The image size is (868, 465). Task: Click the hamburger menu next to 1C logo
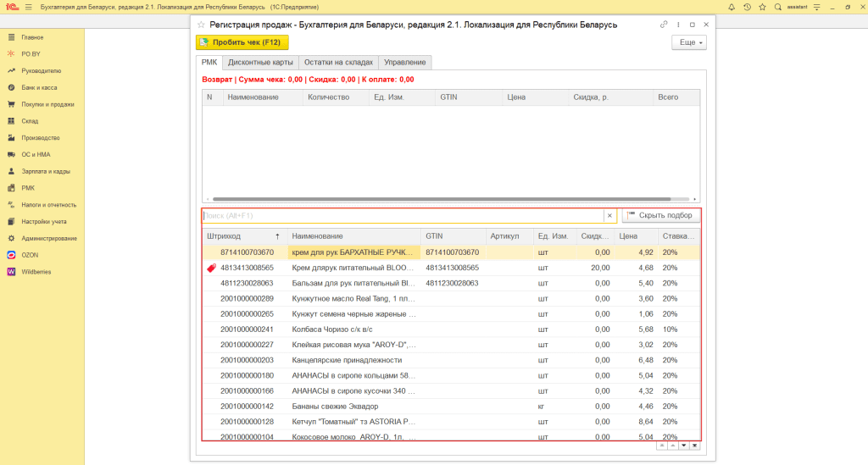pyautogui.click(x=29, y=7)
